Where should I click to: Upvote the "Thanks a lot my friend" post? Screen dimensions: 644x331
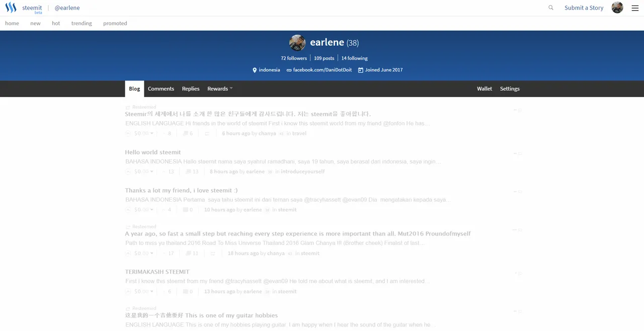coord(128,210)
